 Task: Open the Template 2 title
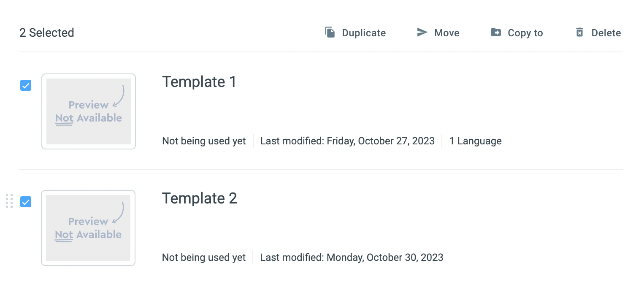coord(200,198)
